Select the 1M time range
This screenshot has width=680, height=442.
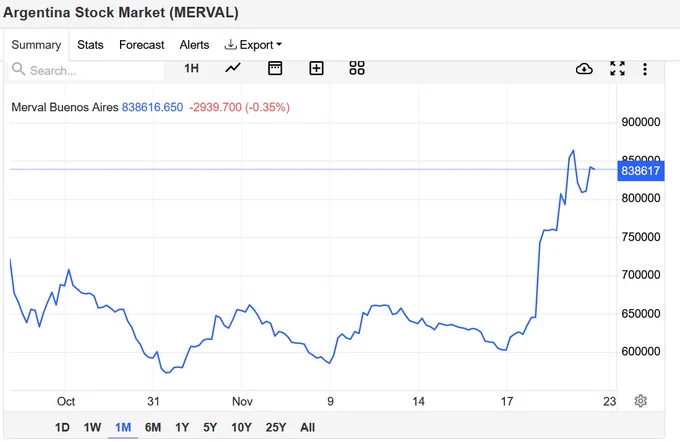(123, 427)
